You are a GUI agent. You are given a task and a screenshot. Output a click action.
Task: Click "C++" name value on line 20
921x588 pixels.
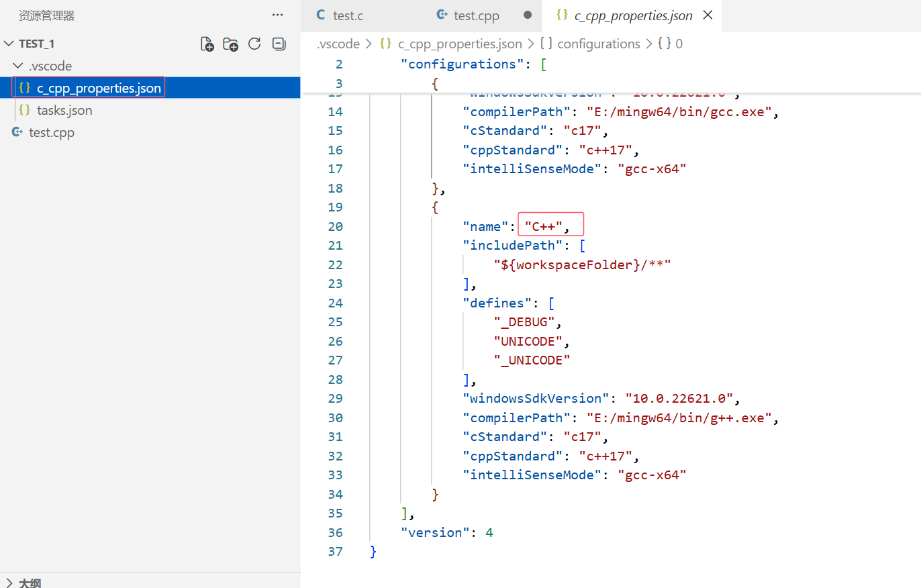pos(542,226)
